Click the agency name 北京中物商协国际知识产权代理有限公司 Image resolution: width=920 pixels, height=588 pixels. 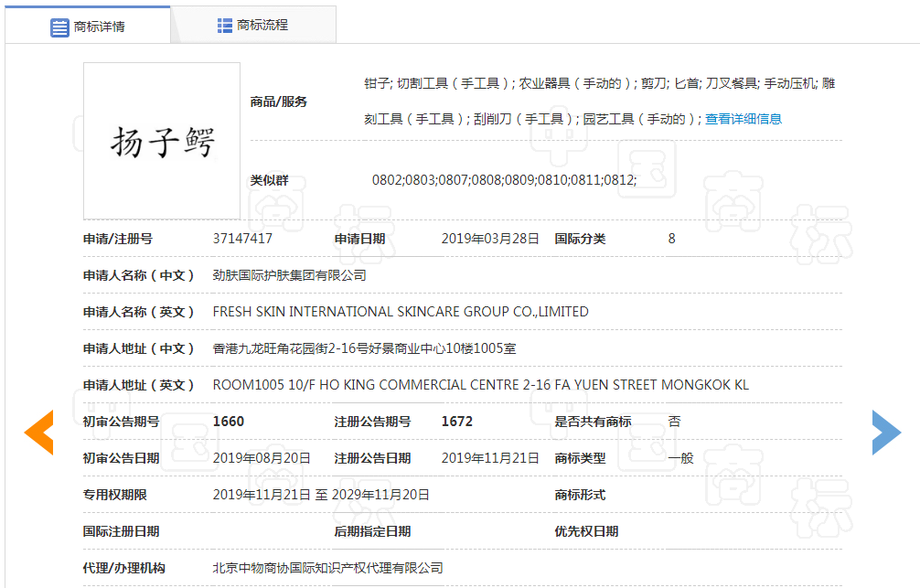327,568
